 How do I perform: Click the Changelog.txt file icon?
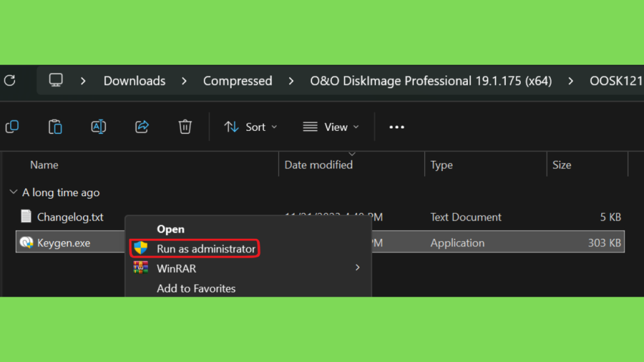(x=26, y=216)
